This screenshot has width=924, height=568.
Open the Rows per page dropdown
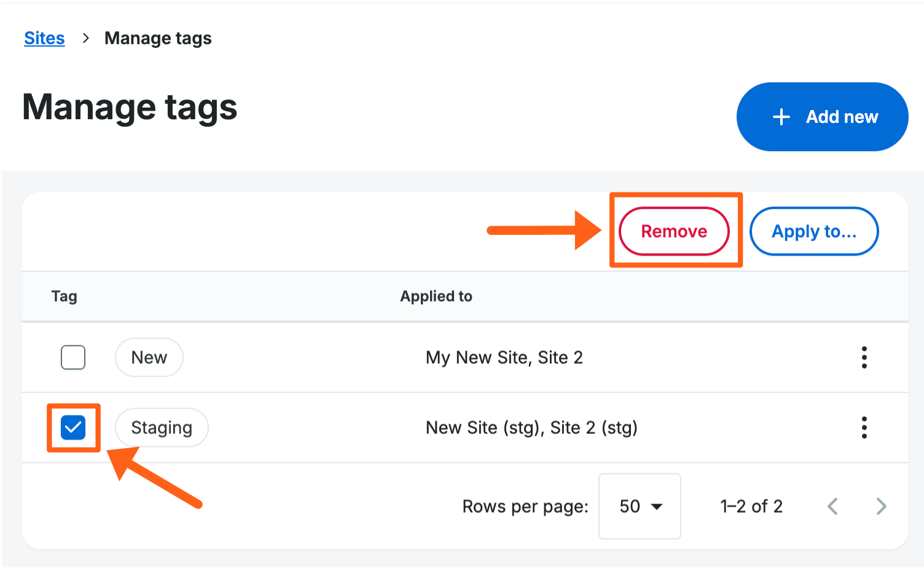639,506
